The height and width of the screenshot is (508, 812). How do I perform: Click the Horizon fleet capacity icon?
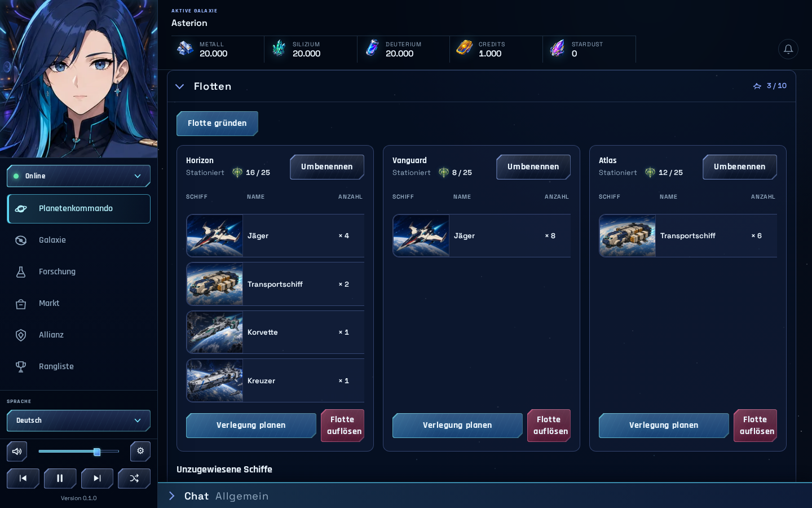tap(237, 173)
